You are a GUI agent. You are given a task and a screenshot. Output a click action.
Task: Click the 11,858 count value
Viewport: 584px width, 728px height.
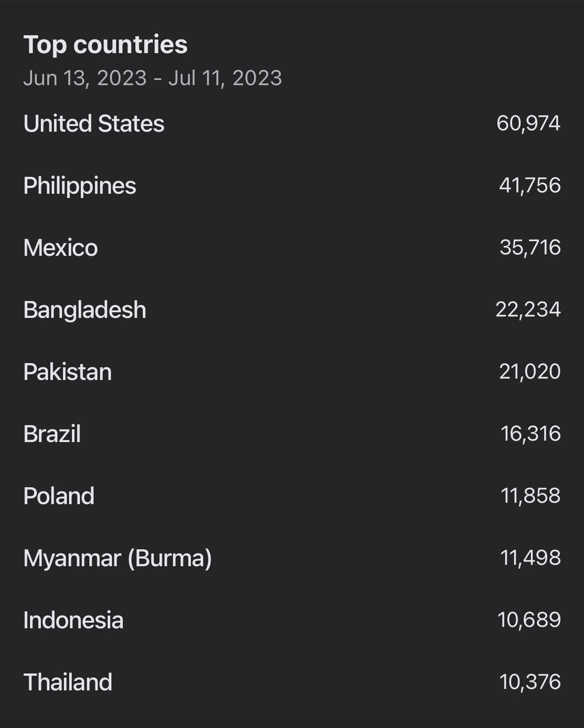[530, 496]
